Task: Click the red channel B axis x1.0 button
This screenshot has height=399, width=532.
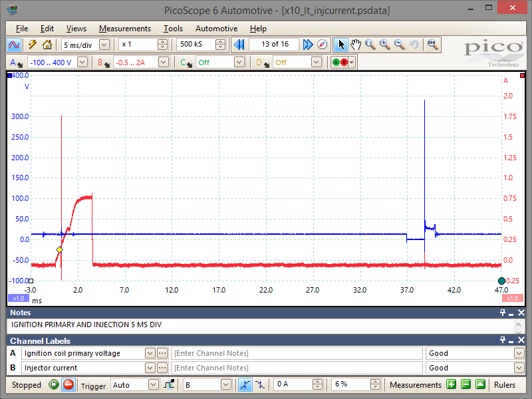Action: (512, 298)
